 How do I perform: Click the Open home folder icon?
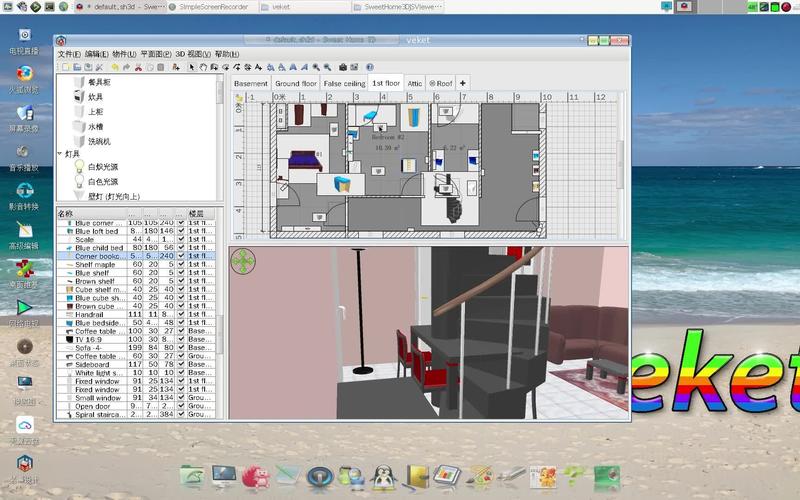click(x=77, y=67)
